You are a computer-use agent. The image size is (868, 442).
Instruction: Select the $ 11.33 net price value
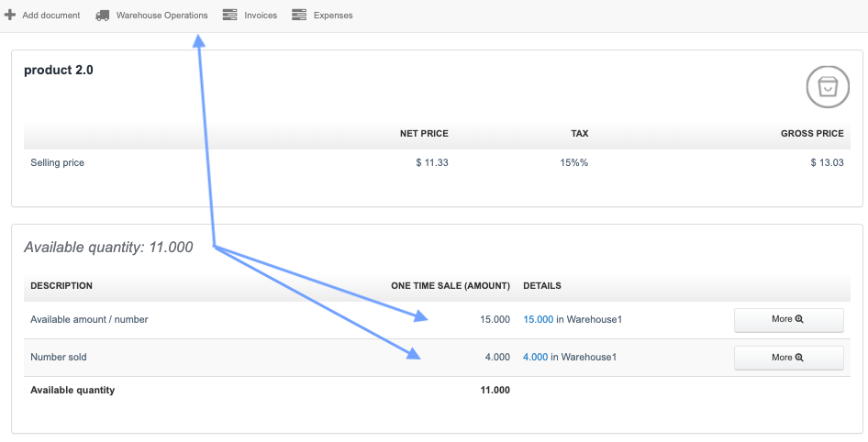430,162
